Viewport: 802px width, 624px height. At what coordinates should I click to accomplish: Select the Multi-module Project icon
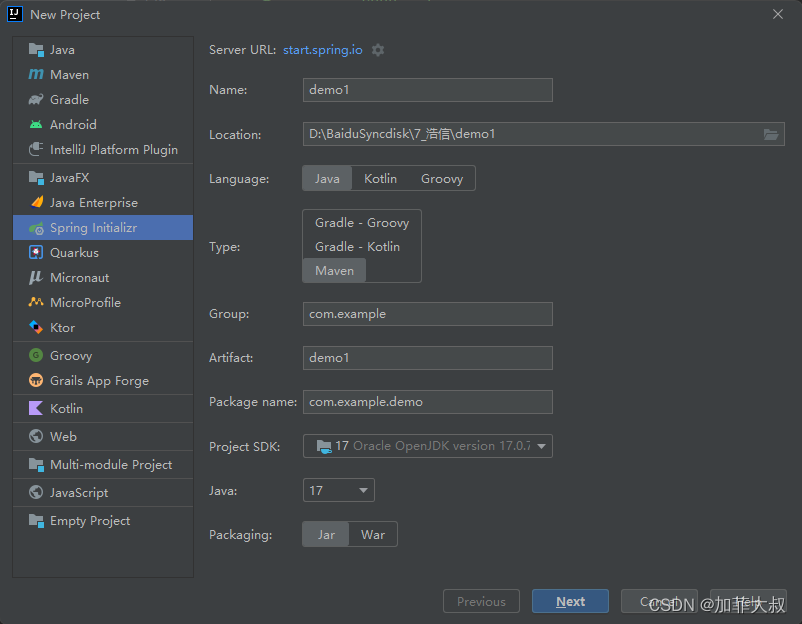(36, 464)
